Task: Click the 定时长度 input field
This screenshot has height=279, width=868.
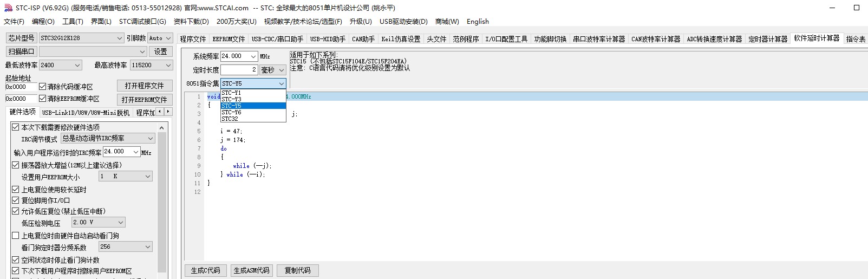Action: pyautogui.click(x=239, y=70)
